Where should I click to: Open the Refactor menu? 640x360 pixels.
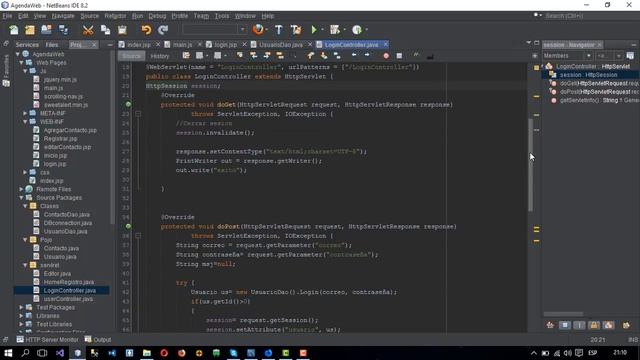(115, 16)
